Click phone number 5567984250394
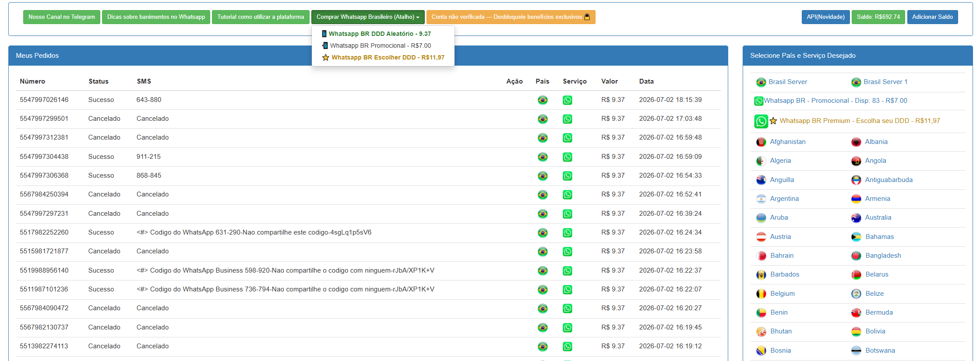Screen dimensions: 980x361 [44, 194]
